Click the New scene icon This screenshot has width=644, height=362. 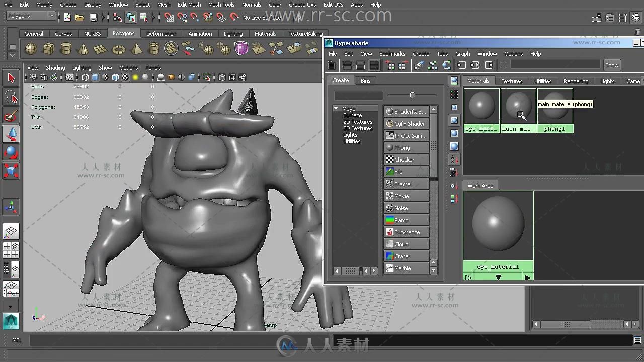point(67,17)
